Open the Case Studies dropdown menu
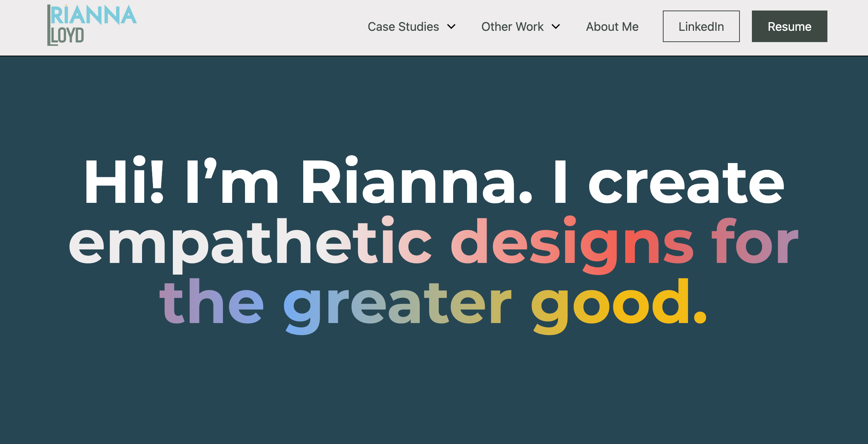This screenshot has height=444, width=868. (403, 27)
